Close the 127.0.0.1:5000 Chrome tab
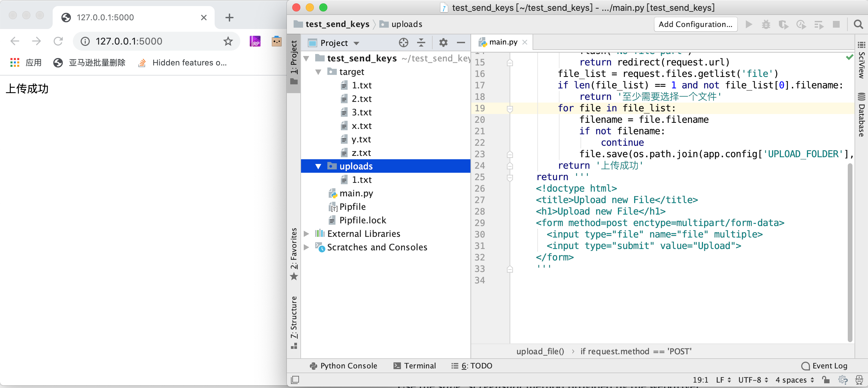This screenshot has width=868, height=388. pyautogui.click(x=204, y=18)
